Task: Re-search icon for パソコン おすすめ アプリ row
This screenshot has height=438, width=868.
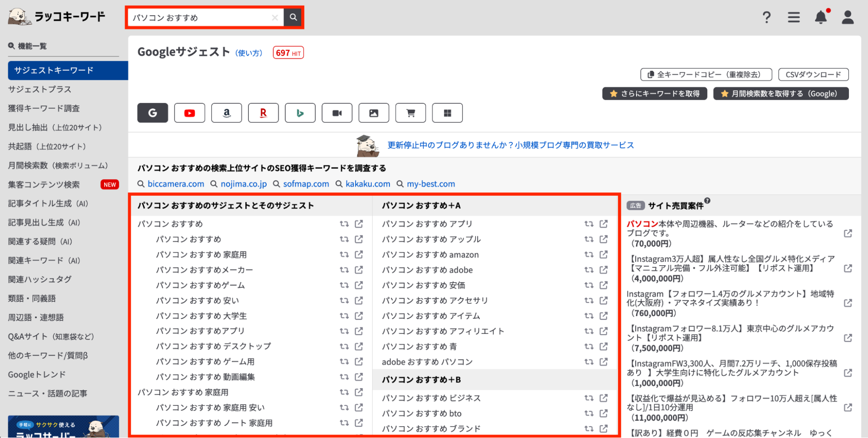Action: click(x=589, y=224)
